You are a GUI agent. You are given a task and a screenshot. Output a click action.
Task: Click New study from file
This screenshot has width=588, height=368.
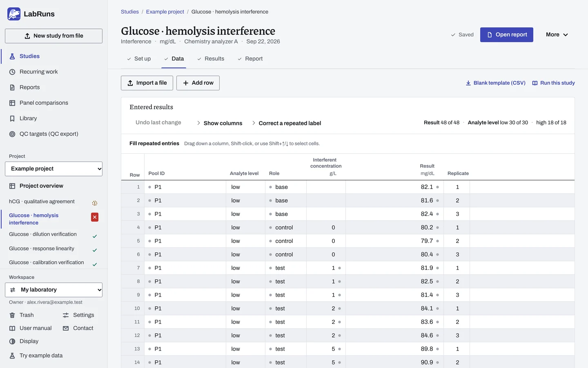pyautogui.click(x=53, y=36)
